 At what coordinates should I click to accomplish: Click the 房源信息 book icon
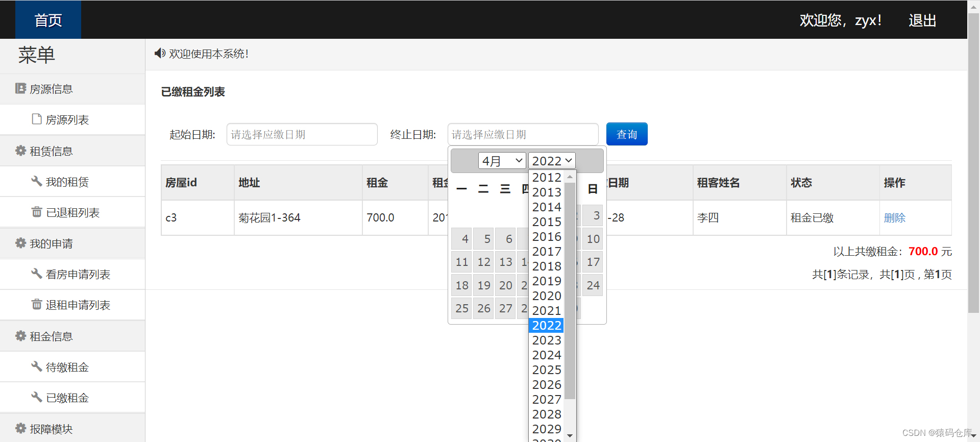coord(20,88)
